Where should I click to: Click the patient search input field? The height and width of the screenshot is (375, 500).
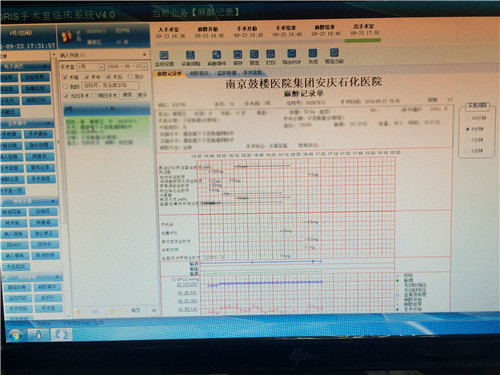pos(110,86)
